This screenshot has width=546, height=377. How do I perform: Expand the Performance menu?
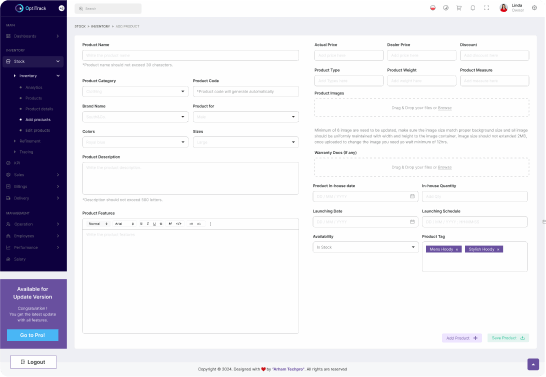point(33,248)
